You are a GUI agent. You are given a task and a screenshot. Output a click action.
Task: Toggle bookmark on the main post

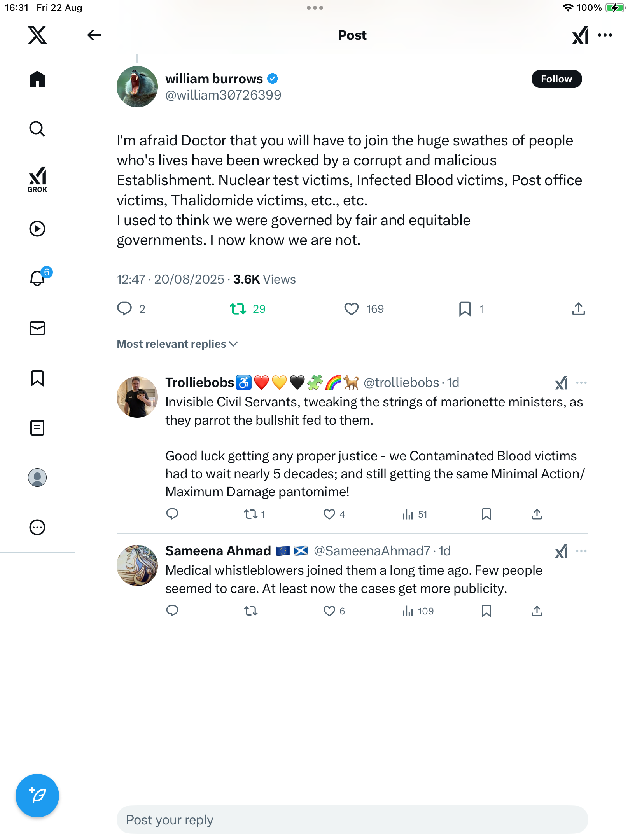pos(465,309)
